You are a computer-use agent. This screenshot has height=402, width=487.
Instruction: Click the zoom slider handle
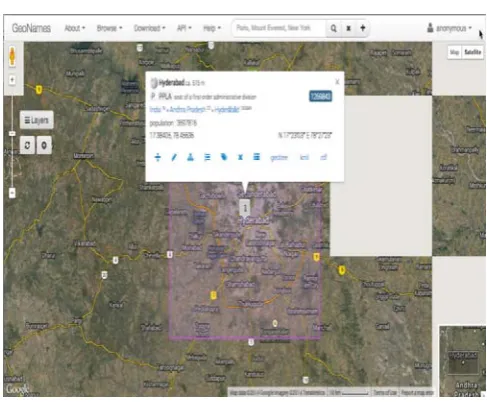tap(12, 133)
